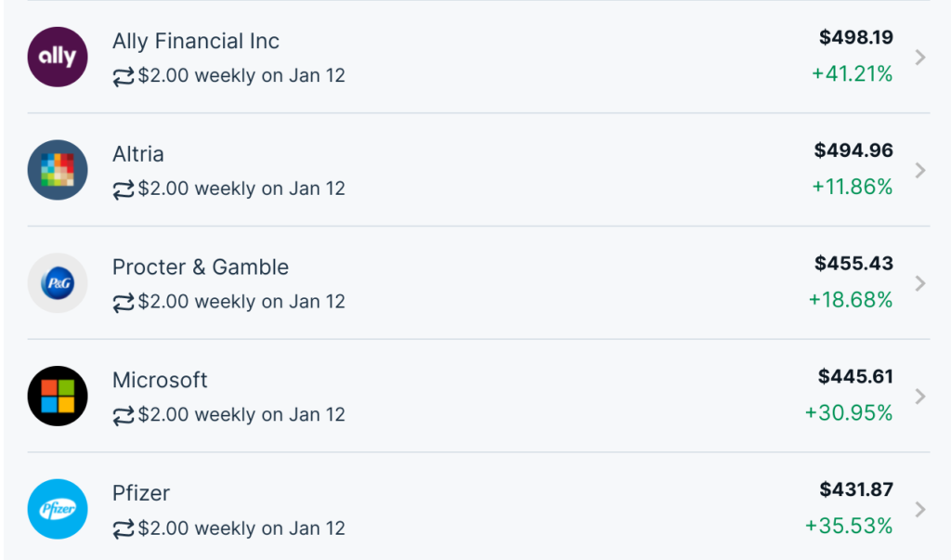Image resolution: width=951 pixels, height=560 pixels.
Task: Click Microsoft's $445.61 value
Action: 855,376
